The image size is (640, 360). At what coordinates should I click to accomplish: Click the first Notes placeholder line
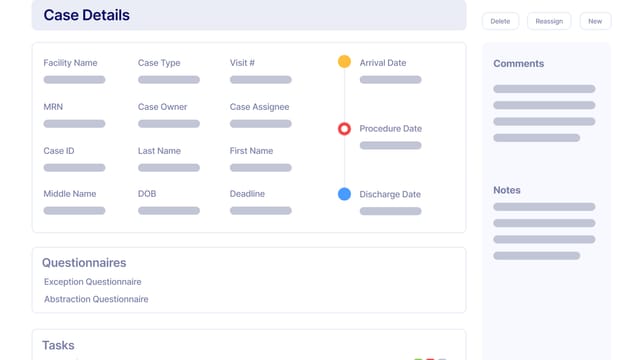tap(544, 207)
